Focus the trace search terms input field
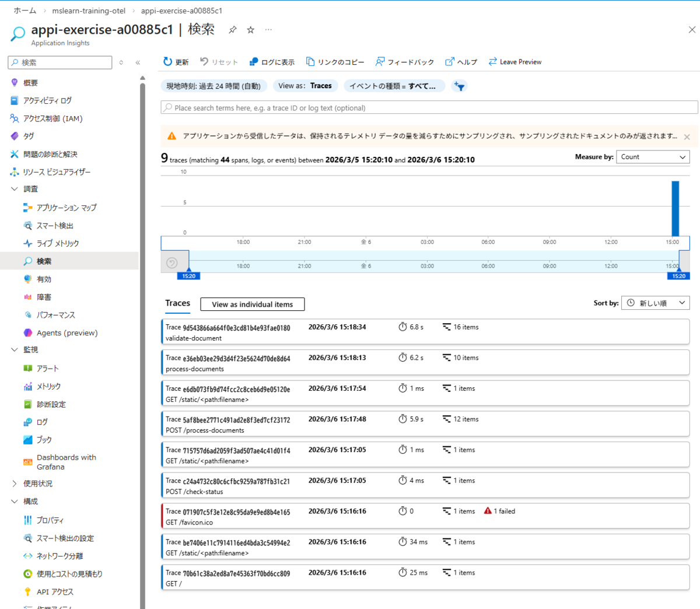Viewport: 700px width, 609px height. pyautogui.click(x=429, y=107)
